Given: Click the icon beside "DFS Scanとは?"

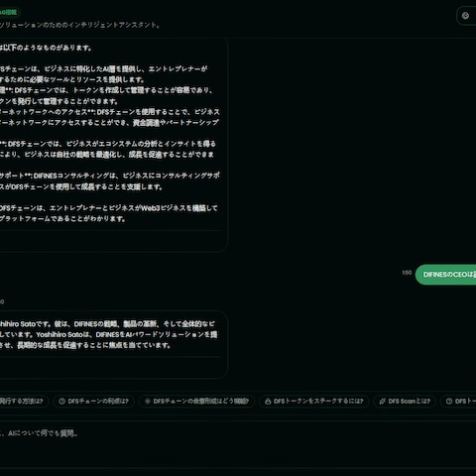Looking at the screenshot, I should click(383, 401).
